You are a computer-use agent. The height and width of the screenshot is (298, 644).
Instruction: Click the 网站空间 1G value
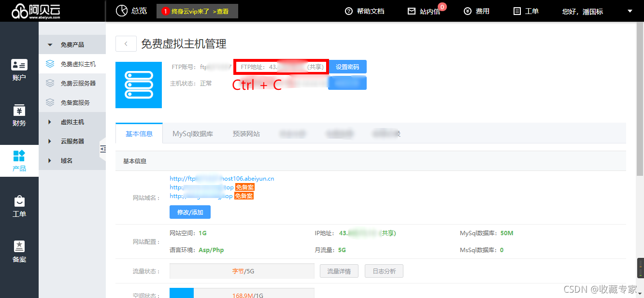pyautogui.click(x=202, y=233)
